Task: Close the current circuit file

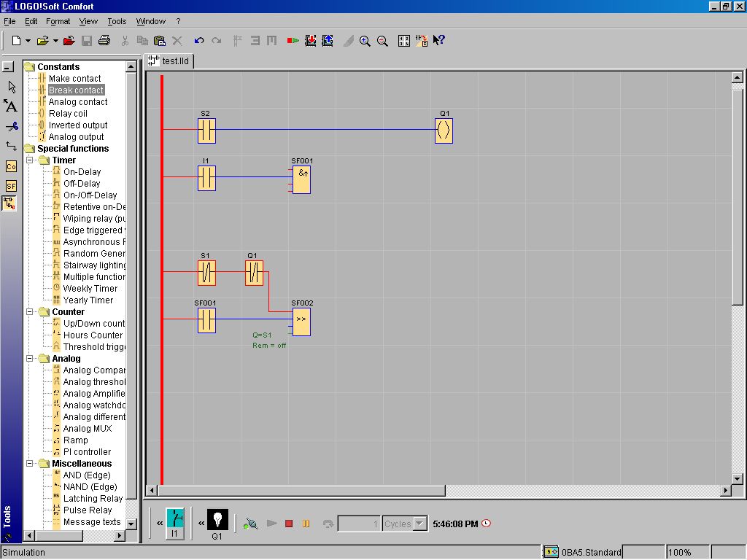Action: pos(69,41)
